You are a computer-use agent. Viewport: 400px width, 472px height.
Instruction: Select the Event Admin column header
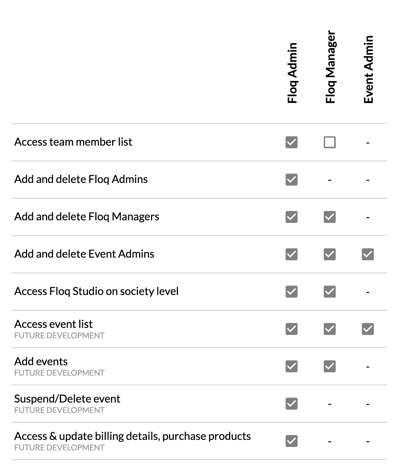[368, 69]
